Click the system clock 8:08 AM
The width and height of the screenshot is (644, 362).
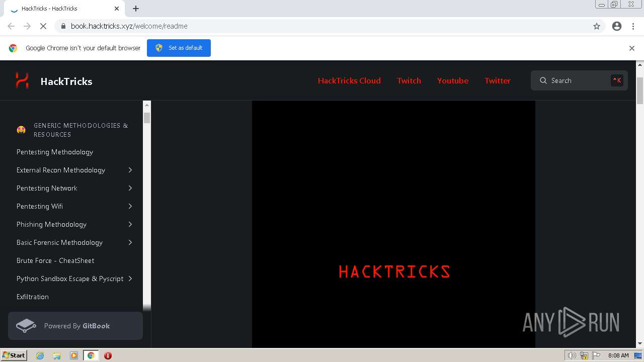[618, 355]
